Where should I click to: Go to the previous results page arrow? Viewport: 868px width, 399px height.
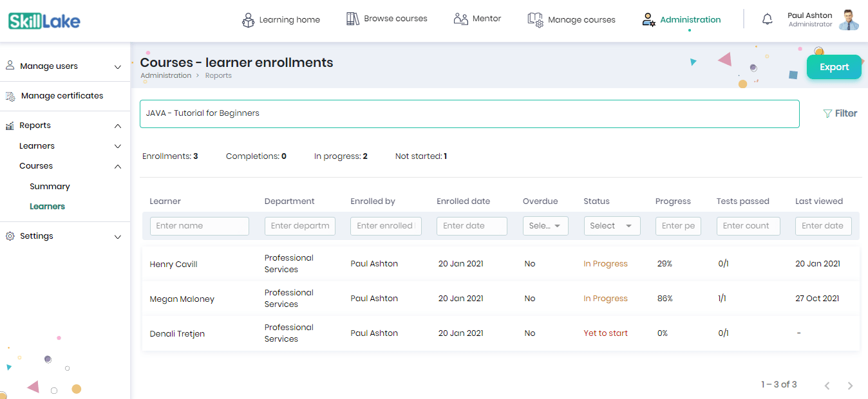click(x=827, y=385)
